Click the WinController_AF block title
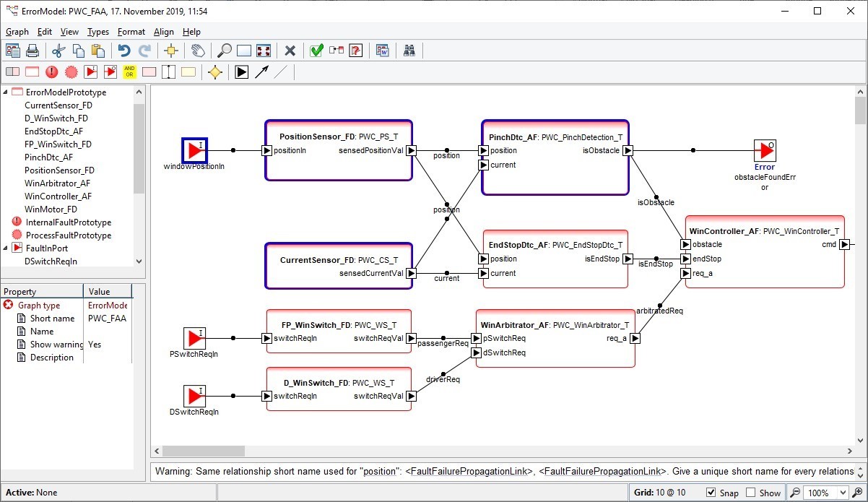868x502 pixels. (724, 232)
